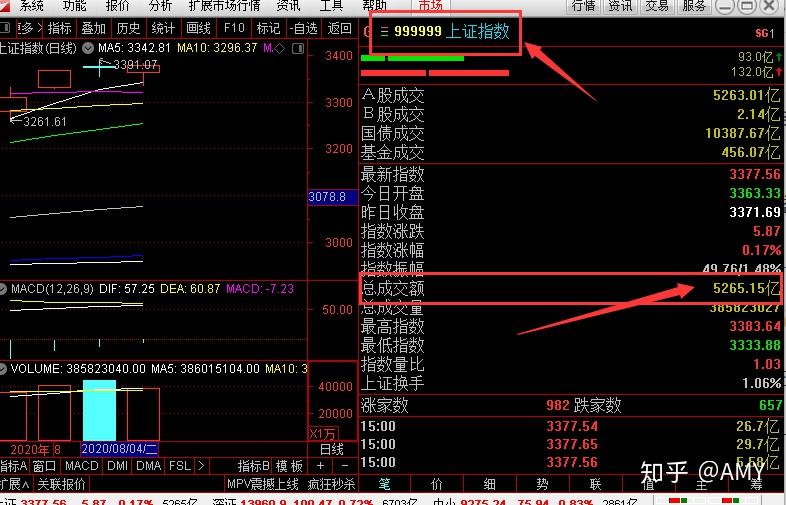Click the 国债成交 value 10387.67亿

tap(742, 133)
